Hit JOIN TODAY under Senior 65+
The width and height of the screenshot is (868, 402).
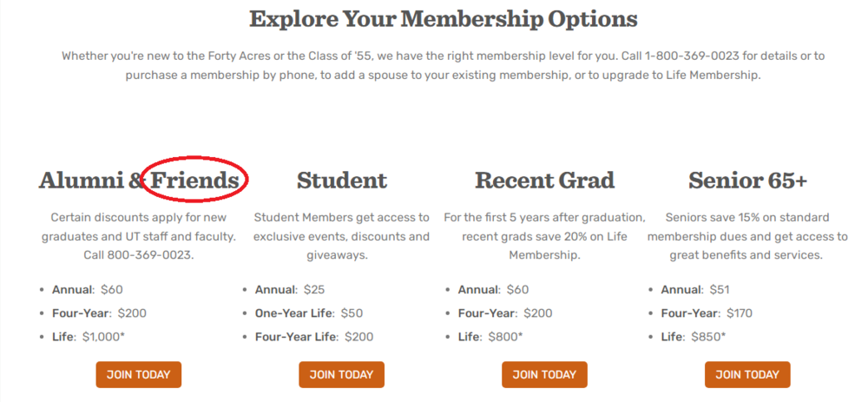click(747, 374)
